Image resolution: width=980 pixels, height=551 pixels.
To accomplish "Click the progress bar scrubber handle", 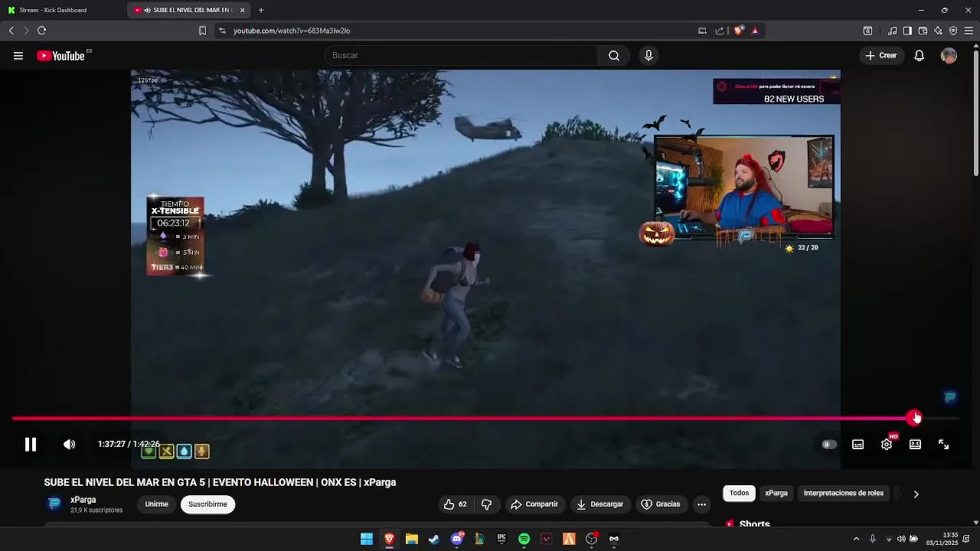I will point(913,418).
